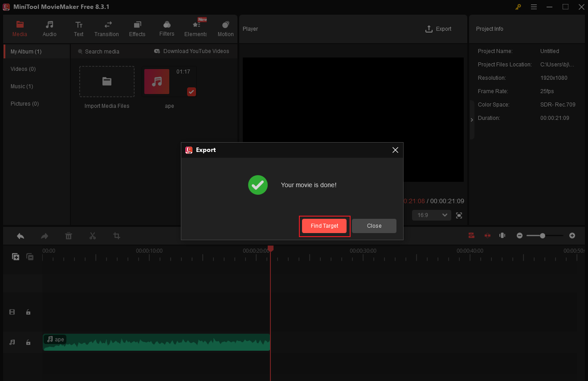Open the Effects panel

[x=137, y=28]
